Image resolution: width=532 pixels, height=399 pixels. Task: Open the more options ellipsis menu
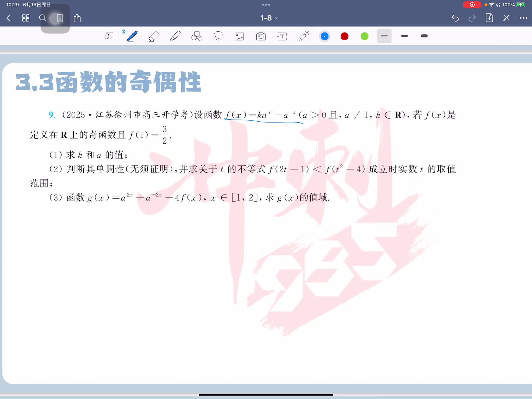[523, 18]
